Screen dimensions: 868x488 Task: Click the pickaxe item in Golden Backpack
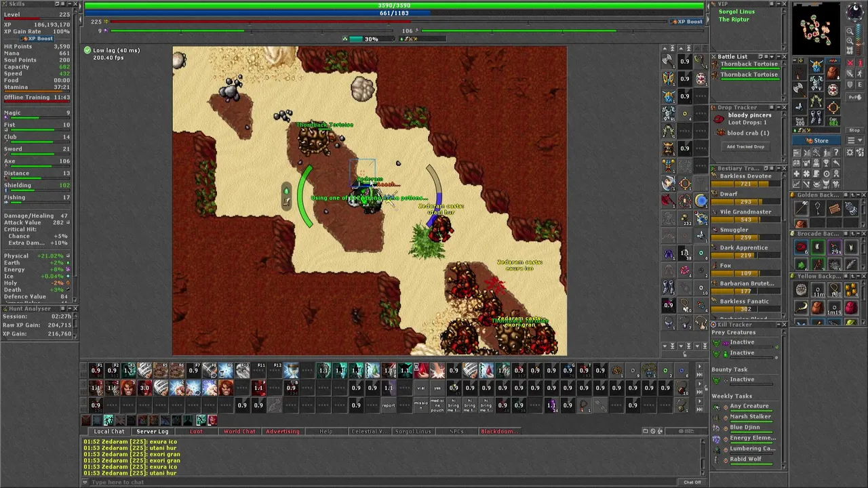coord(802,207)
